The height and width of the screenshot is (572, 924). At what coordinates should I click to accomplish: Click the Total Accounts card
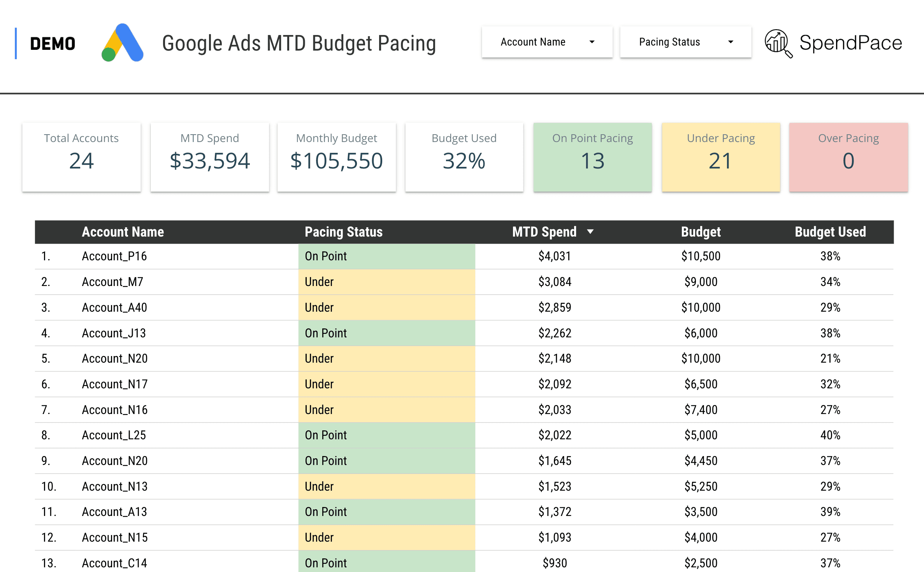[x=81, y=157]
